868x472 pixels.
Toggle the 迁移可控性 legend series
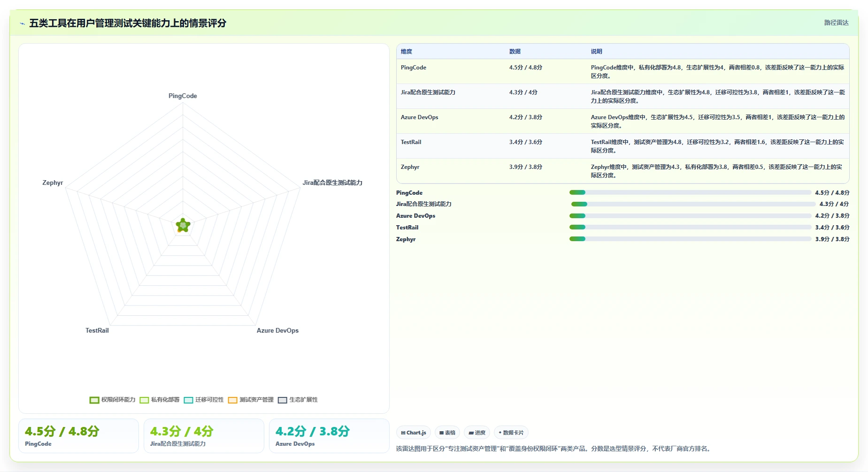(x=204, y=400)
